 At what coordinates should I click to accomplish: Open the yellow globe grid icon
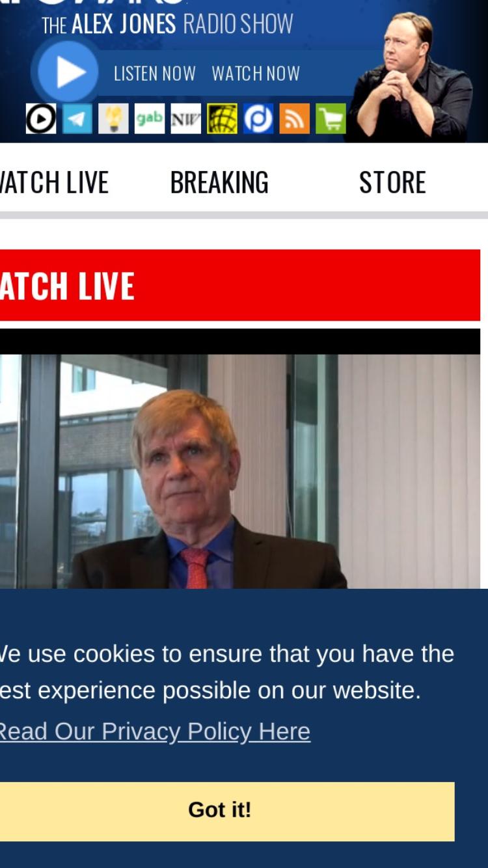223,119
